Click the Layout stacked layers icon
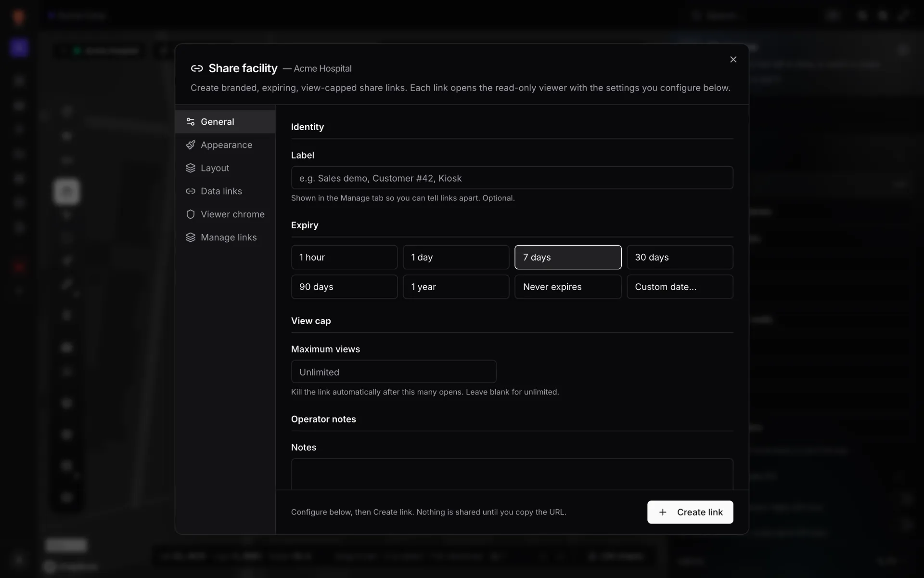The width and height of the screenshot is (924, 578). (x=191, y=168)
